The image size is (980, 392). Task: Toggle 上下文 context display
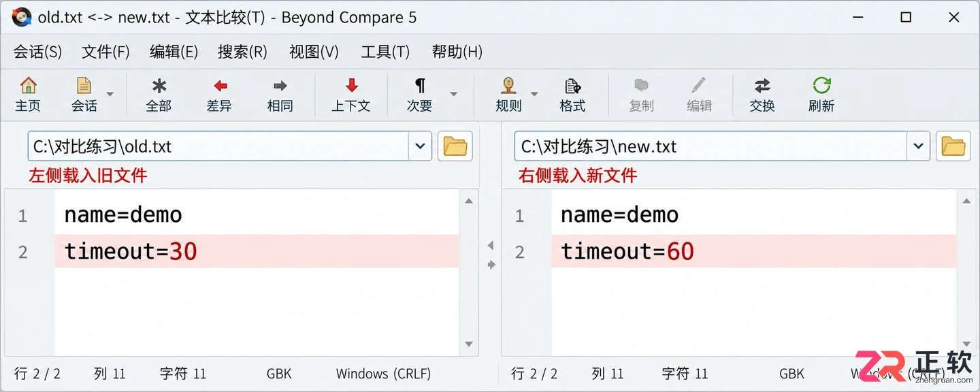coord(350,94)
